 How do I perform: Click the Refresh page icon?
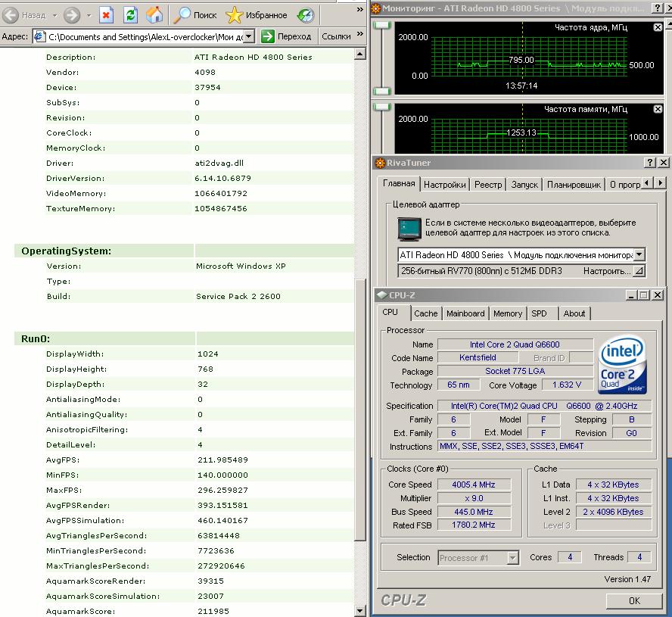(130, 15)
